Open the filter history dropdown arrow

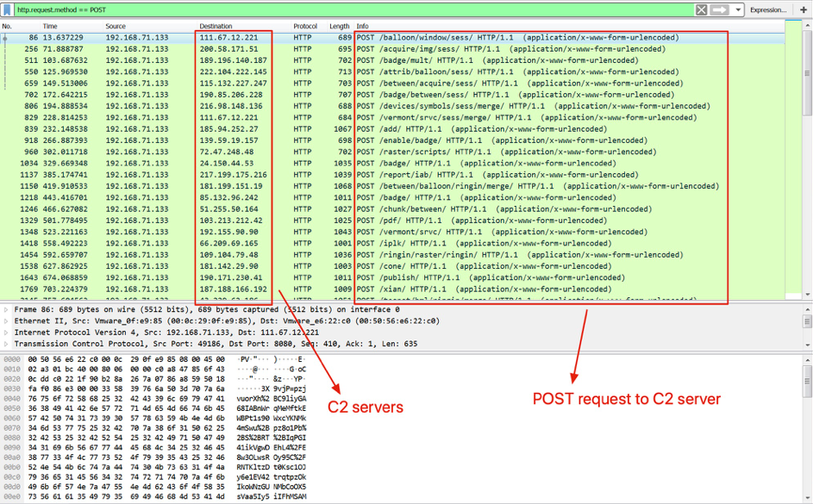tap(738, 9)
